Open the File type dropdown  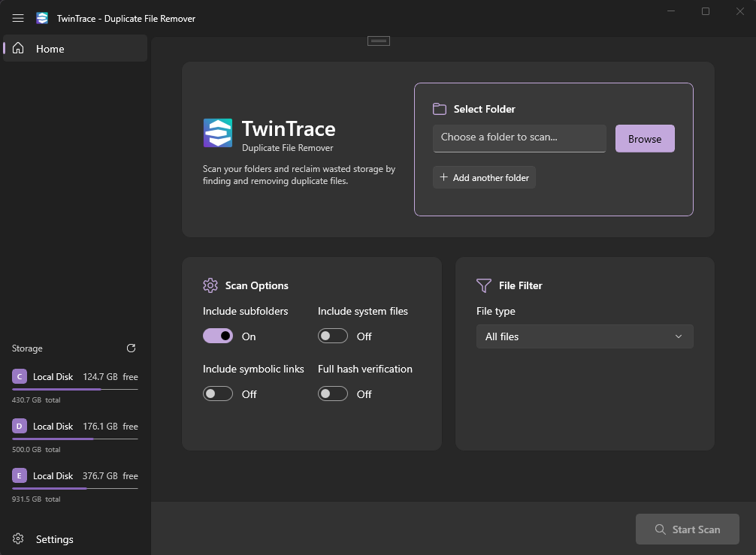[x=585, y=336]
